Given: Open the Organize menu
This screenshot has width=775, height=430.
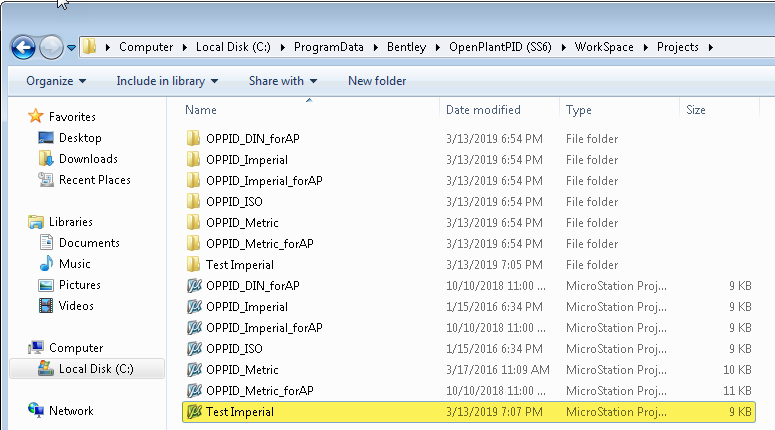Looking at the screenshot, I should tap(56, 81).
